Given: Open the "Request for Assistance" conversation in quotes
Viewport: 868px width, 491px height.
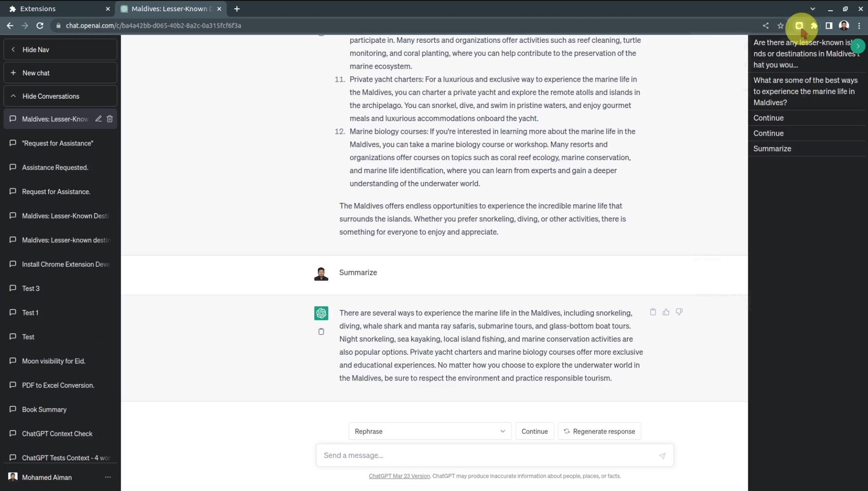Looking at the screenshot, I should coord(60,143).
